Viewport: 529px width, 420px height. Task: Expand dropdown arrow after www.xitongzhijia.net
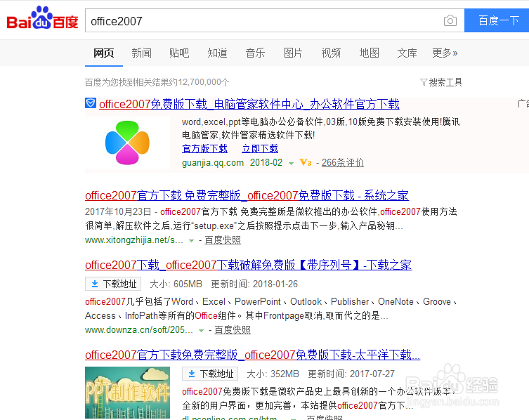click(191, 240)
